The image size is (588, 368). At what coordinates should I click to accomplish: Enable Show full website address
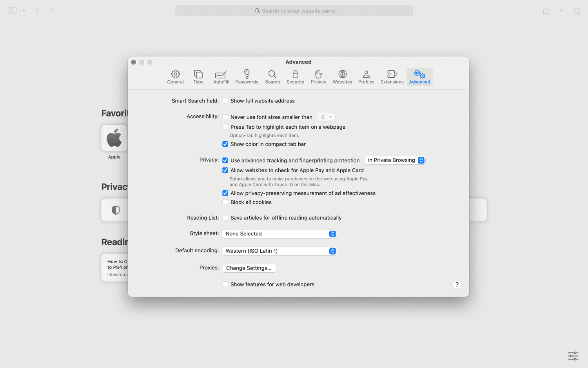click(225, 101)
